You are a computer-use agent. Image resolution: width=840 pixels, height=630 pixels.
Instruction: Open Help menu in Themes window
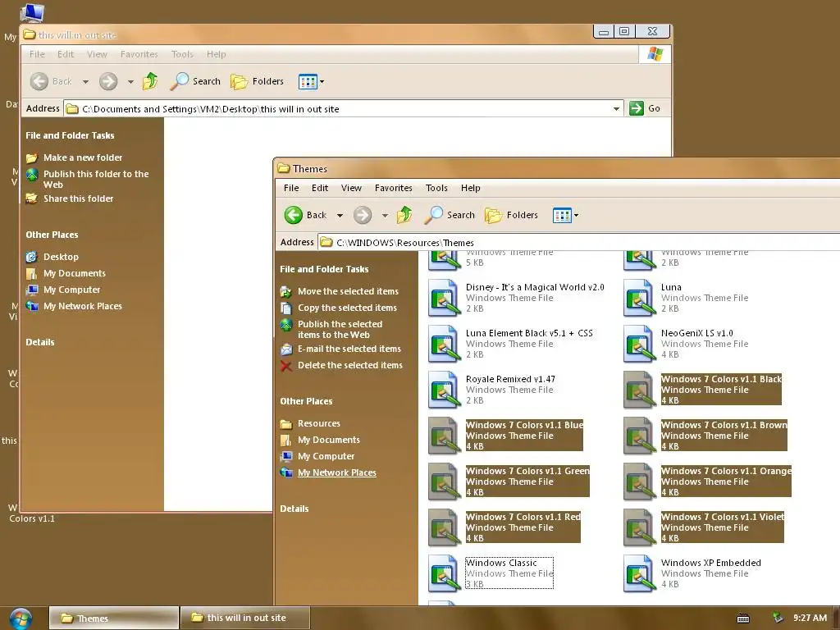point(470,188)
